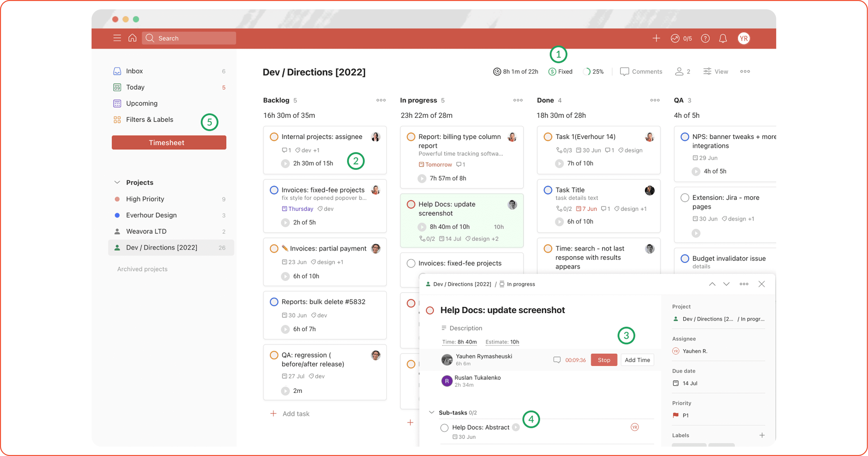Image resolution: width=868 pixels, height=456 pixels.
Task: Select Weavora LTD project
Action: coord(170,231)
